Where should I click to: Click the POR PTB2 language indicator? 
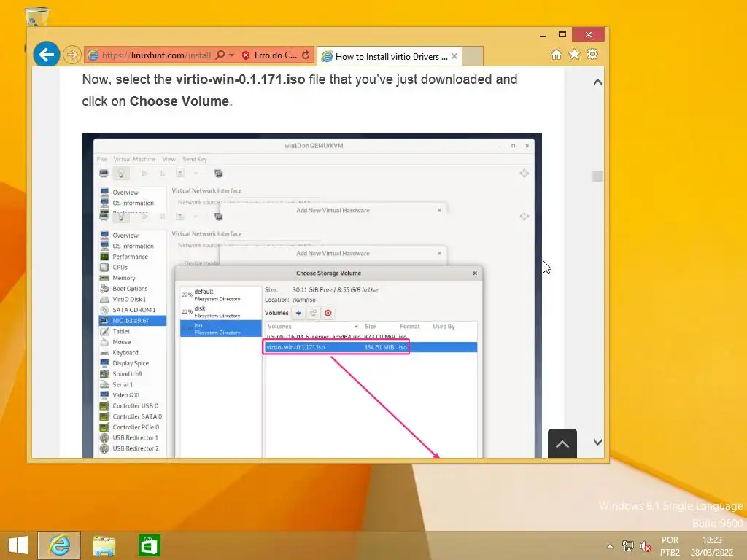coord(670,546)
